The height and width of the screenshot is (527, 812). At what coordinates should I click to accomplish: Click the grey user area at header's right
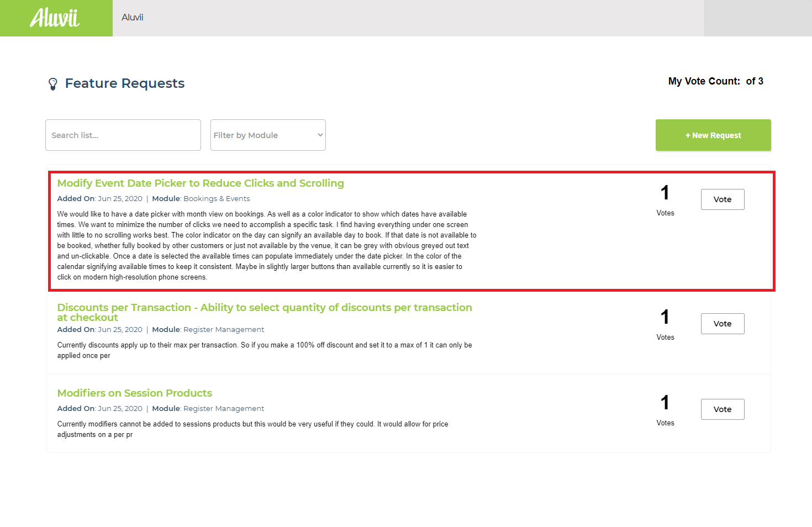point(758,18)
